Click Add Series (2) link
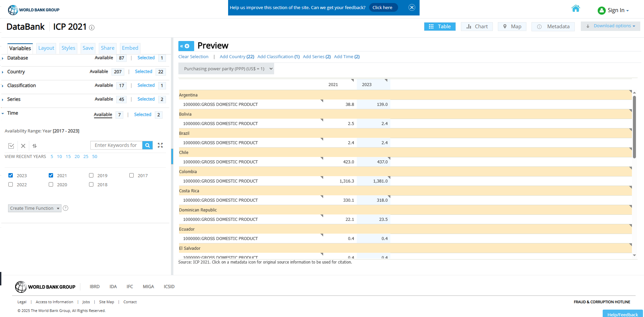 (x=317, y=56)
